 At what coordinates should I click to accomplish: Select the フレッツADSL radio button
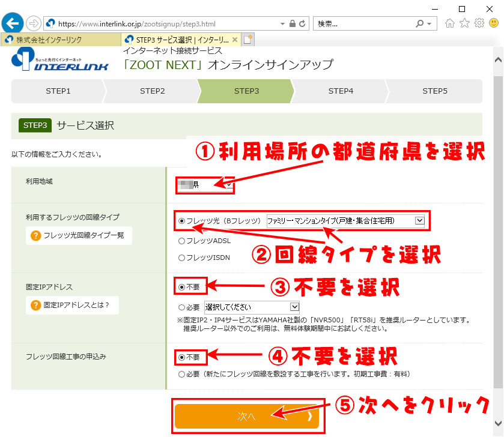(x=181, y=241)
